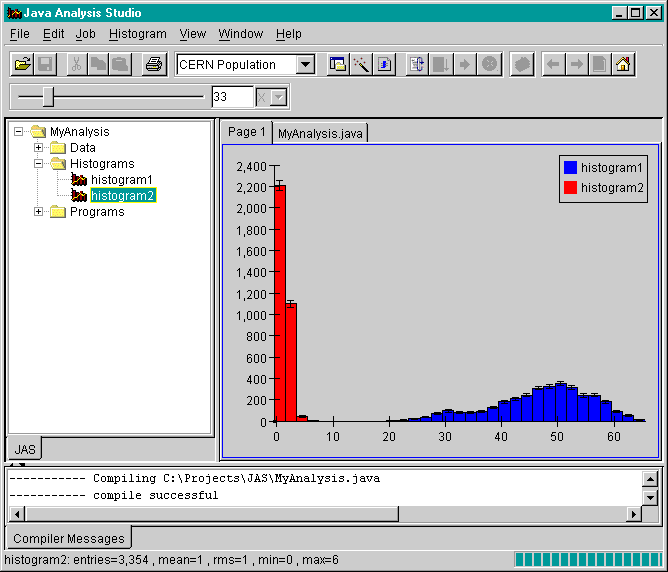This screenshot has width=668, height=572.
Task: Expand the Data folder node
Action: point(39,148)
